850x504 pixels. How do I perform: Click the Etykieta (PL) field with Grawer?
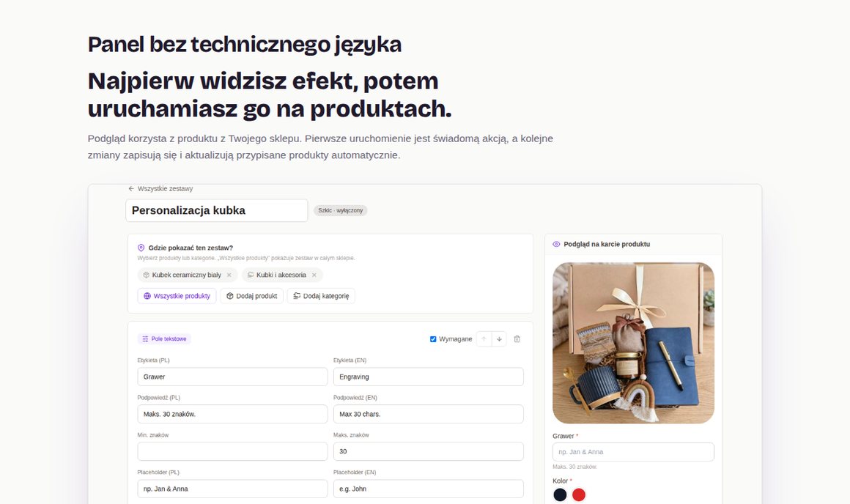point(232,377)
